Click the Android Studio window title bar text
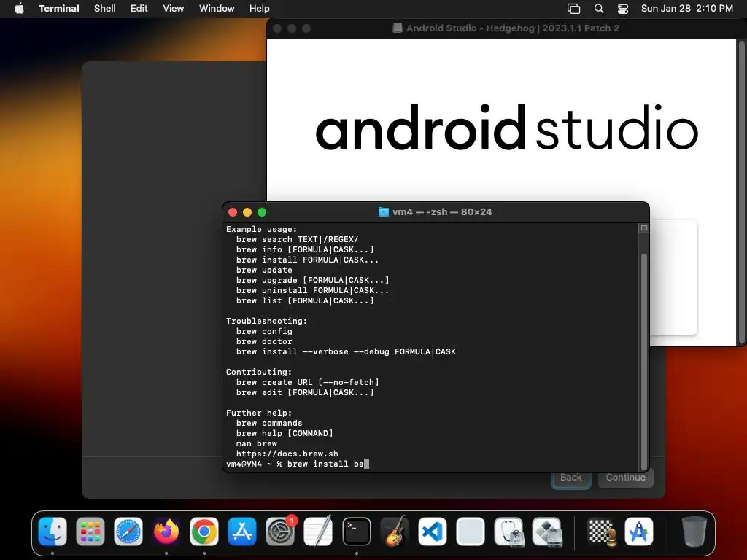 (x=513, y=28)
